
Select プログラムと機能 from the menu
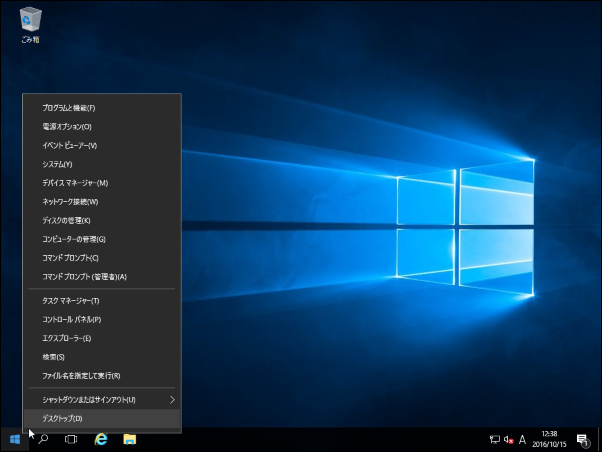(x=68, y=107)
